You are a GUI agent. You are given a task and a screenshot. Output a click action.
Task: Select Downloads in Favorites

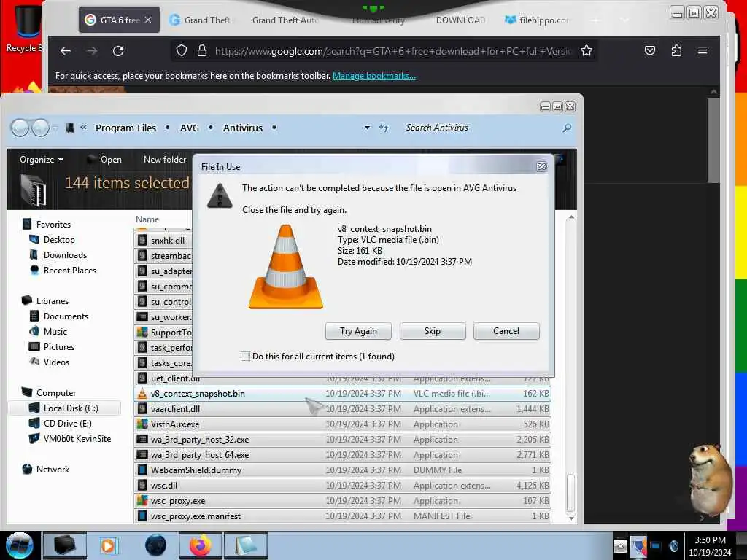click(x=65, y=255)
